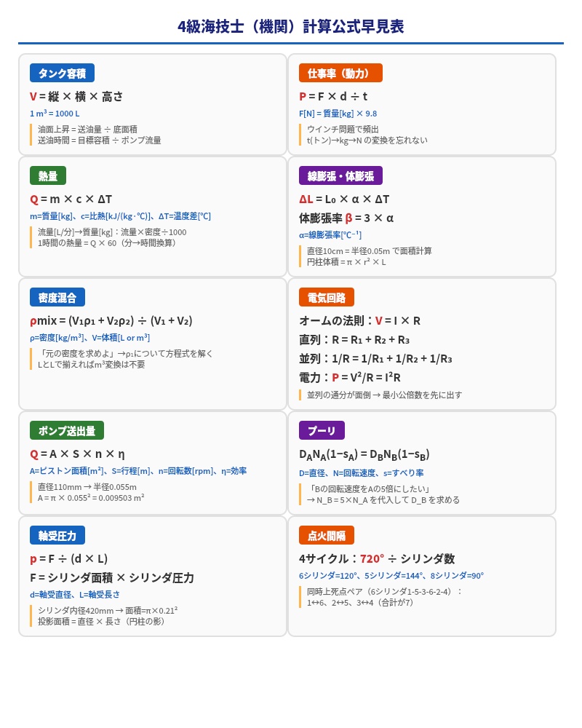Click the 4サイクル：720° ÷ シリンダ数 formula

(376, 558)
